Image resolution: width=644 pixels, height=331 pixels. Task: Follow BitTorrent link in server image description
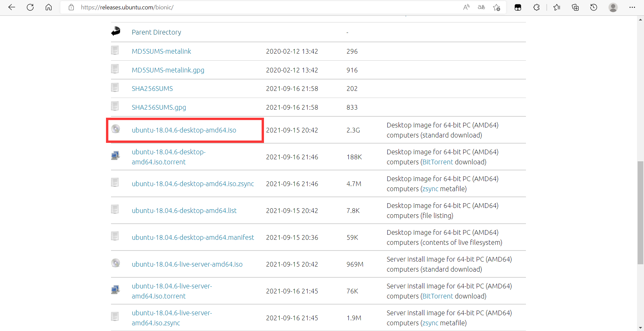click(x=438, y=296)
